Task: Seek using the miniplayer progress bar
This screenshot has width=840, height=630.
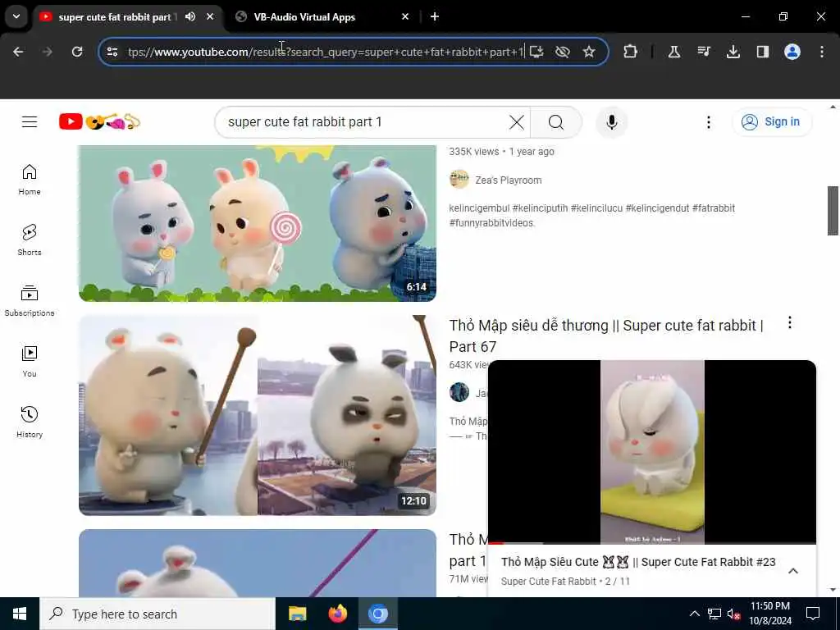Action: 652,543
